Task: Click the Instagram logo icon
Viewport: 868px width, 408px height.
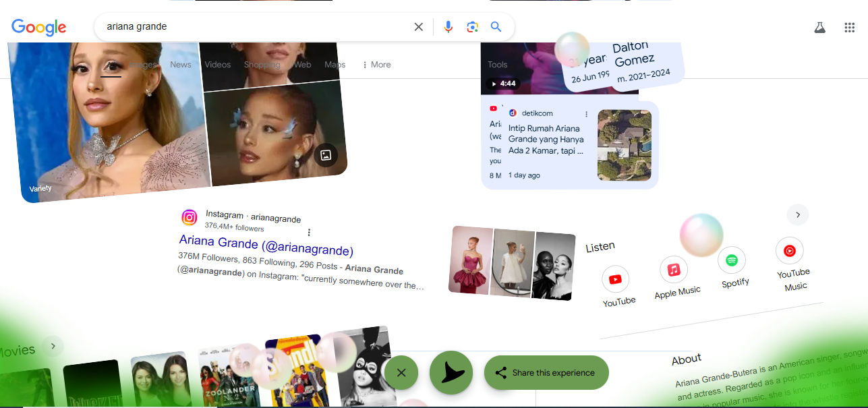Action: click(190, 217)
